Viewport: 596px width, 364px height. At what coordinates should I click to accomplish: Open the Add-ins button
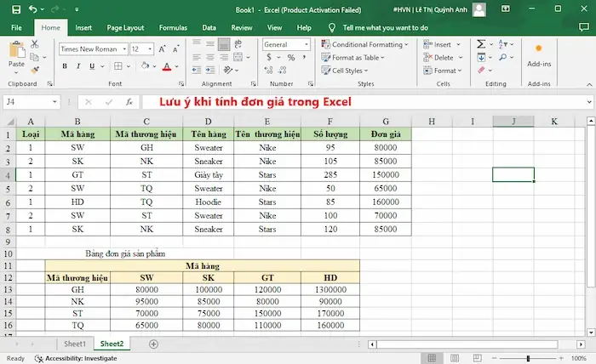click(x=539, y=55)
